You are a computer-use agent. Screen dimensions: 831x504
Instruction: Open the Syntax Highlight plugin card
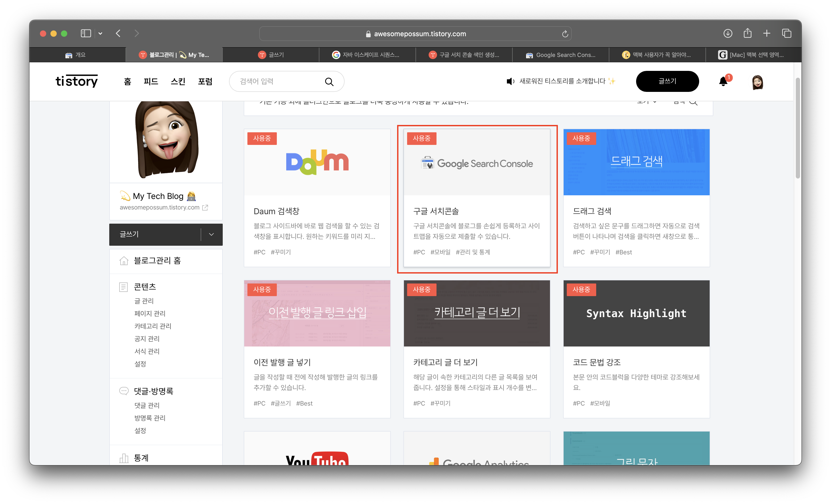pos(636,349)
